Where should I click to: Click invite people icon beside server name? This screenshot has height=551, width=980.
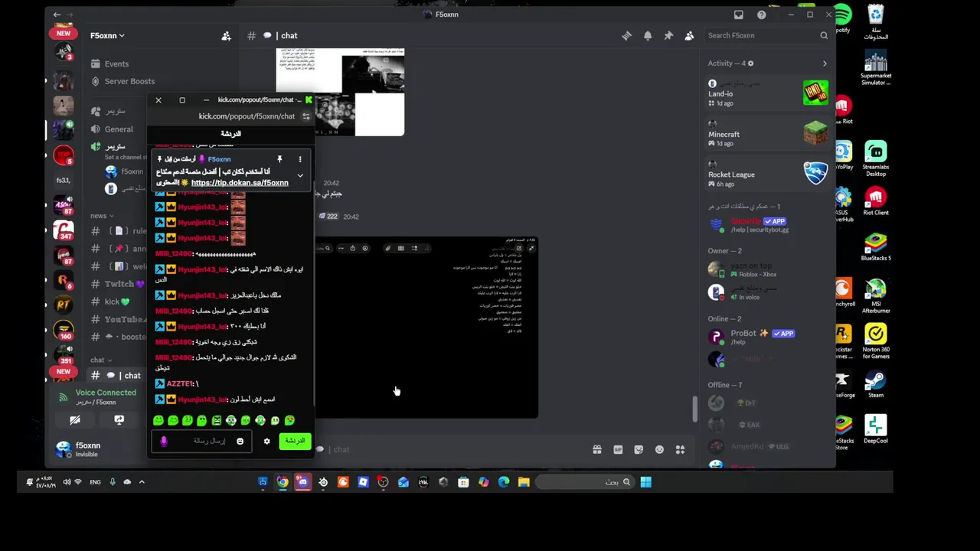click(x=226, y=35)
